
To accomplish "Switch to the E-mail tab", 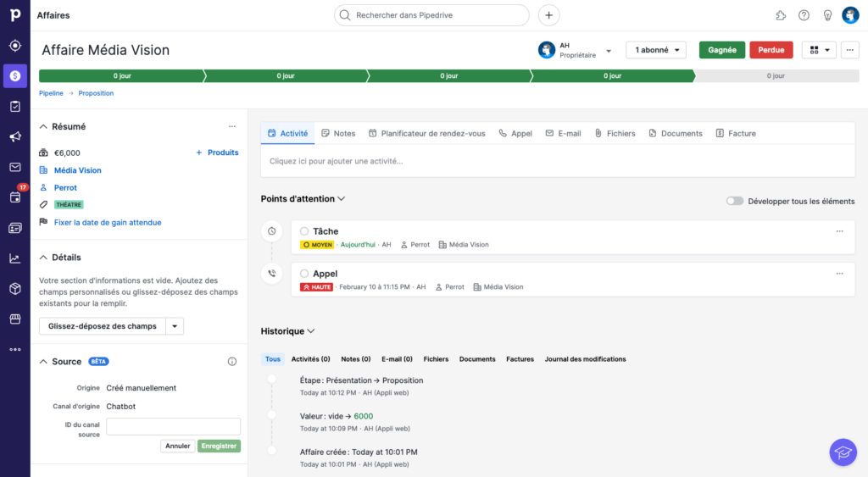I will [563, 133].
